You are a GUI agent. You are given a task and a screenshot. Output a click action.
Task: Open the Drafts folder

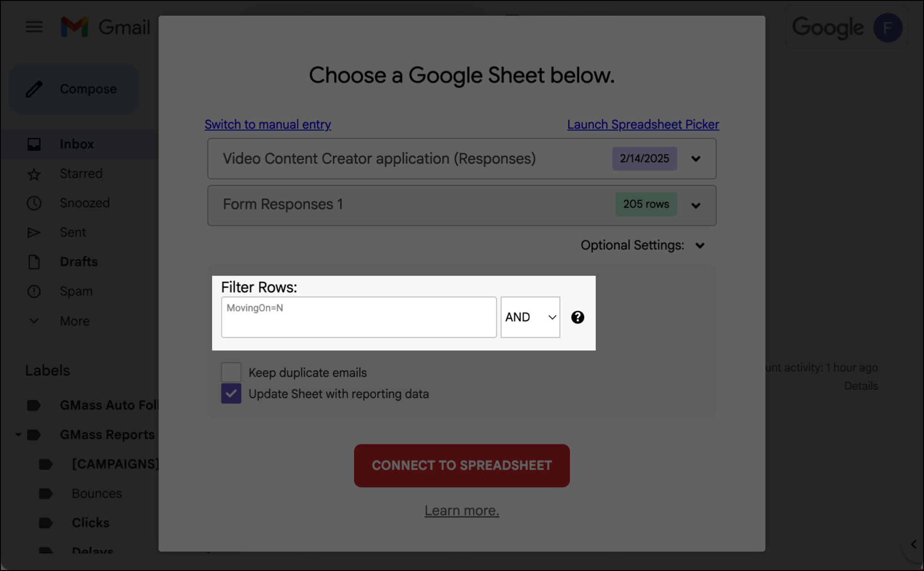click(x=79, y=262)
